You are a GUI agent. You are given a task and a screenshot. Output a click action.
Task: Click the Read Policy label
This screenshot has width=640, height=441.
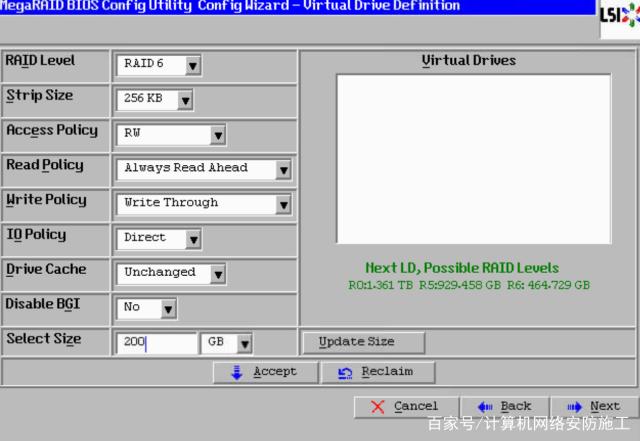pos(45,165)
